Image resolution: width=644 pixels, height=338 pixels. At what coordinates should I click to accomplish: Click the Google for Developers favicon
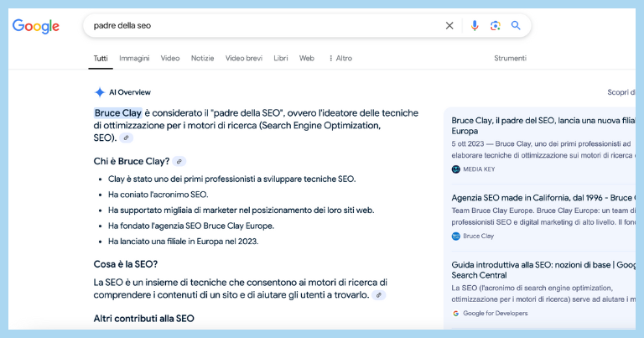456,314
